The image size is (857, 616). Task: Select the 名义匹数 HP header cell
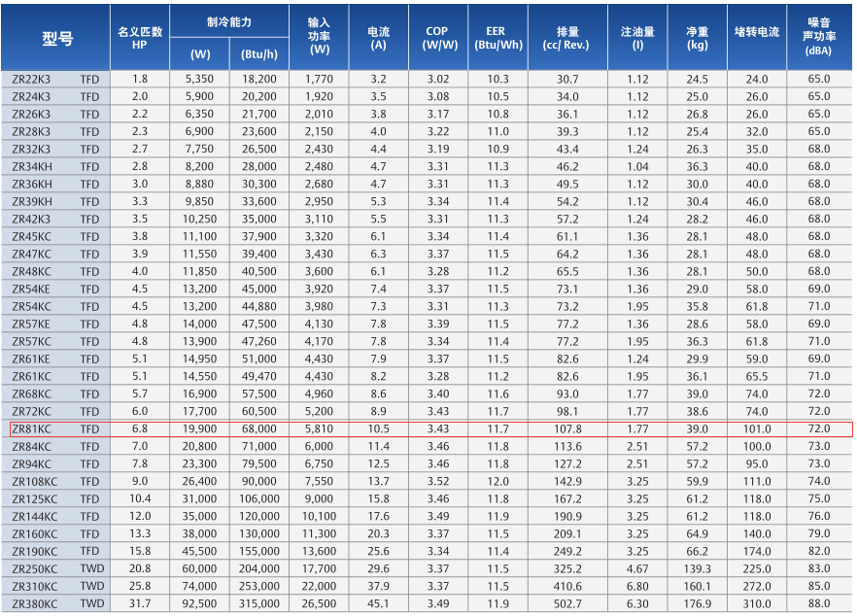(140, 38)
